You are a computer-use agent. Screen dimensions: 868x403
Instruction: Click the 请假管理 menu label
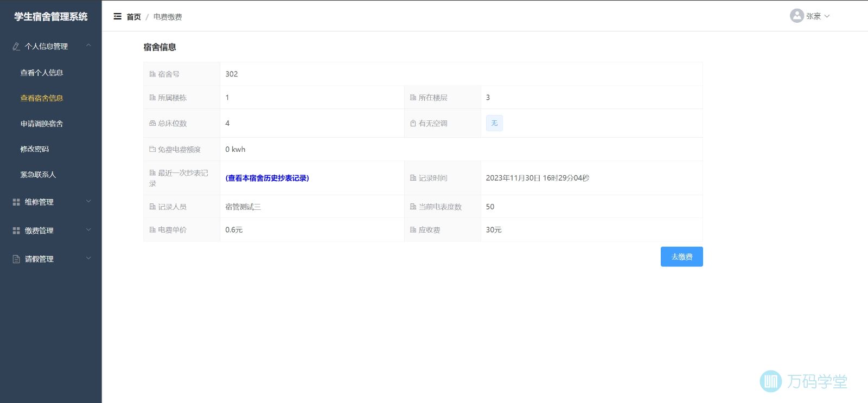39,259
